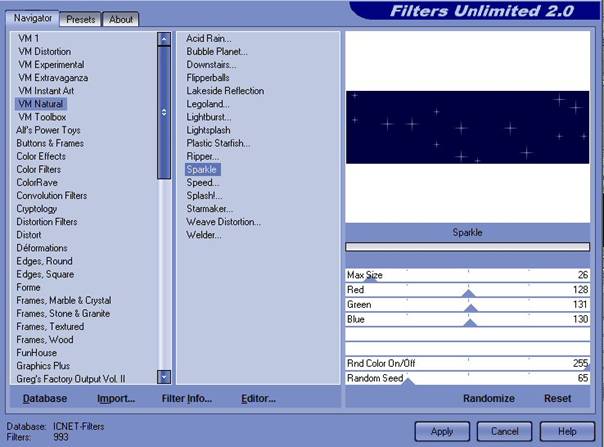Switch to the Presets tab

click(81, 19)
